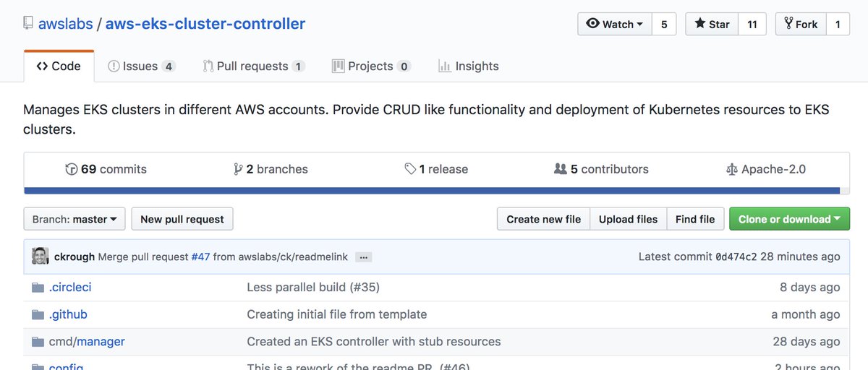
Task: Open the cmd/manager folder
Action: pos(87,341)
